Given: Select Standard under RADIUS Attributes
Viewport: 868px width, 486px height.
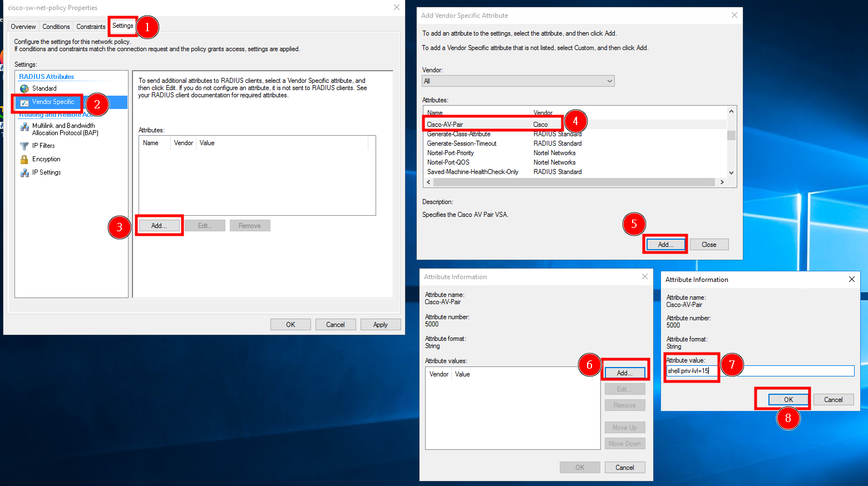Looking at the screenshot, I should (44, 88).
